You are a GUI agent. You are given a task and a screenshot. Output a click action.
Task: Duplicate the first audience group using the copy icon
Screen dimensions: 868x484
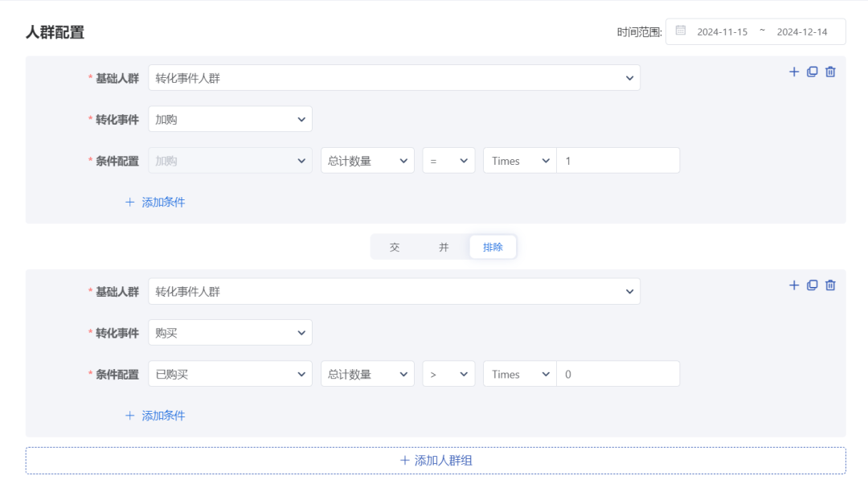(x=812, y=72)
